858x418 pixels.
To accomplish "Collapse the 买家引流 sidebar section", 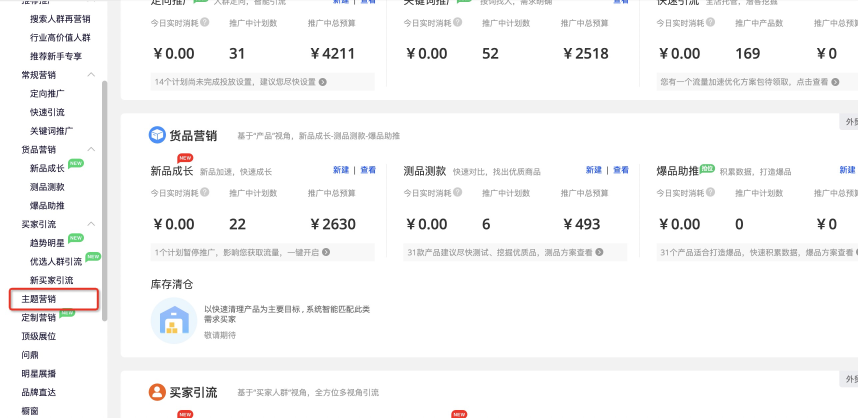I will click(91, 224).
